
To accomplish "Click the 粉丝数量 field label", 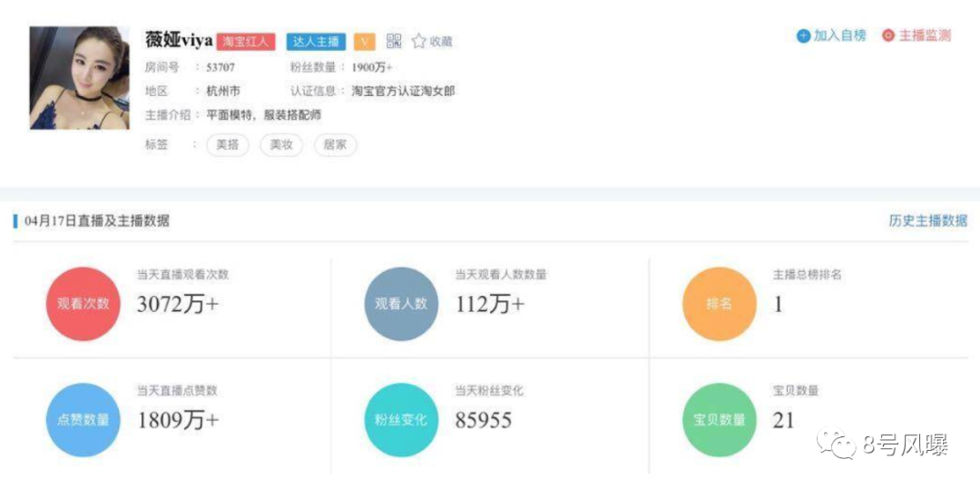I will point(313,67).
